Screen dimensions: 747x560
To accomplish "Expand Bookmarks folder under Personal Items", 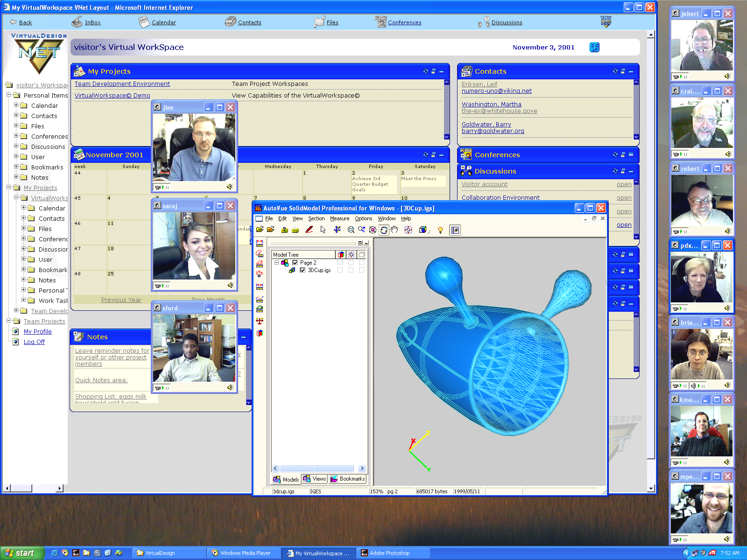I will point(16,167).
